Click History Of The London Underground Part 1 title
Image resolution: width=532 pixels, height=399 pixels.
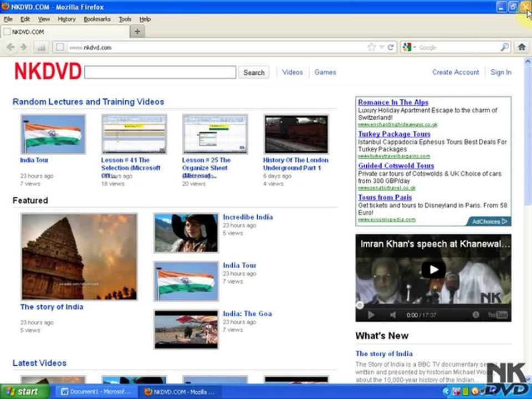[x=295, y=164]
